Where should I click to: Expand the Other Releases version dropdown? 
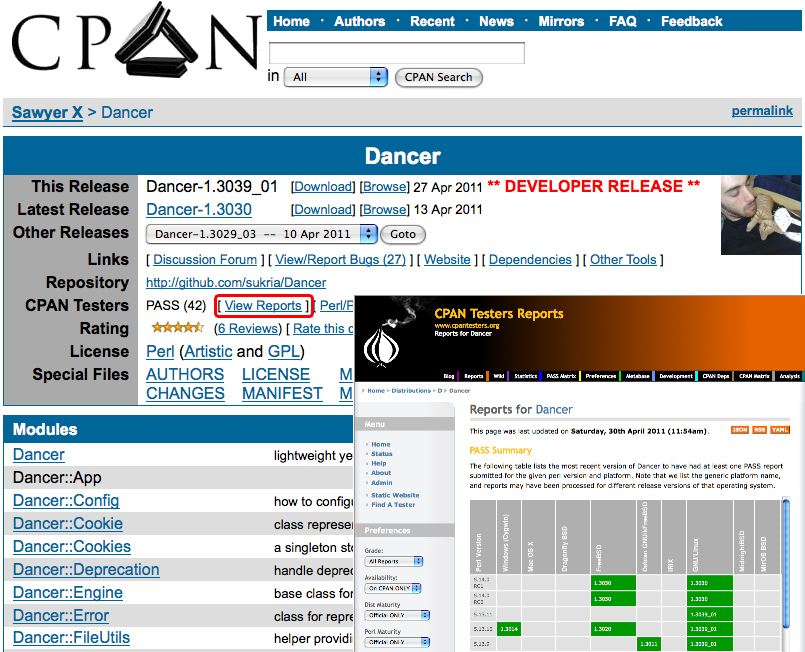click(x=262, y=234)
